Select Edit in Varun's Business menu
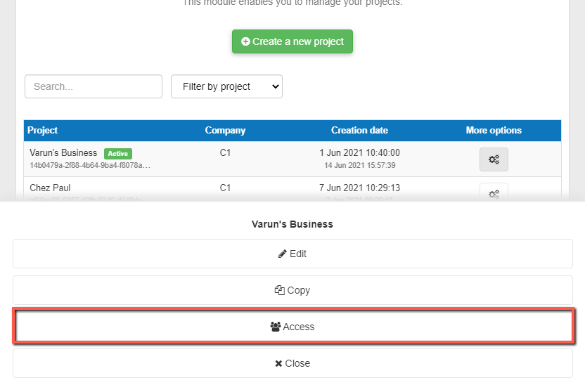The height and width of the screenshot is (392, 585). pyautogui.click(x=292, y=254)
